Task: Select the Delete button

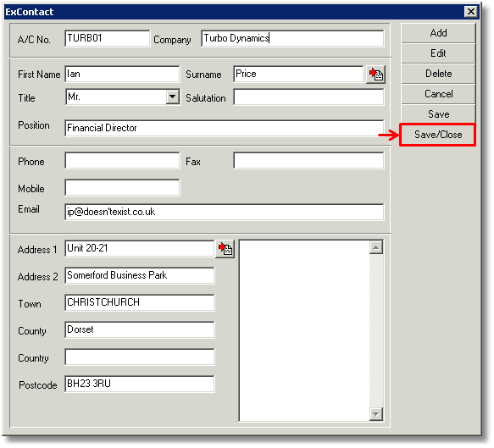Action: click(438, 74)
